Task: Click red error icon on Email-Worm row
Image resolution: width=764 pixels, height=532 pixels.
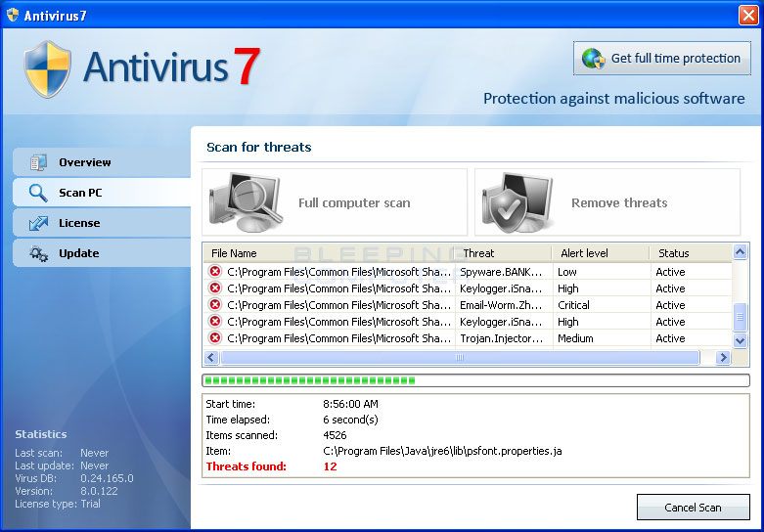Action: [x=214, y=304]
